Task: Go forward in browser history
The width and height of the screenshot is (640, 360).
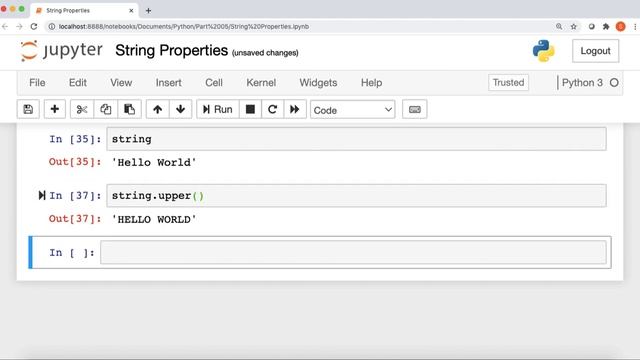Action: pos(19,27)
